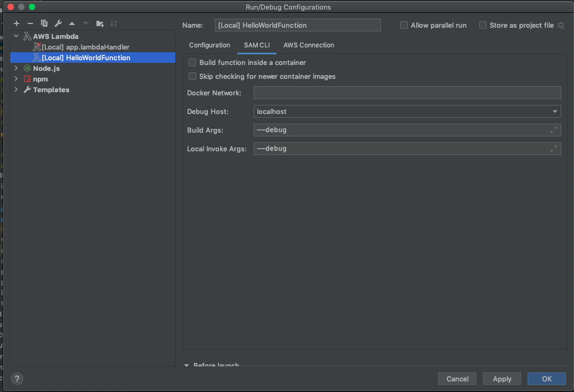Sort configurations alphabetically
574x392 pixels.
(114, 23)
